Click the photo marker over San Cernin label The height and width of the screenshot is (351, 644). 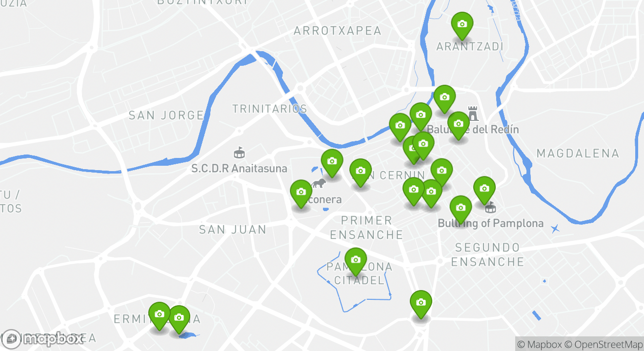tap(361, 173)
